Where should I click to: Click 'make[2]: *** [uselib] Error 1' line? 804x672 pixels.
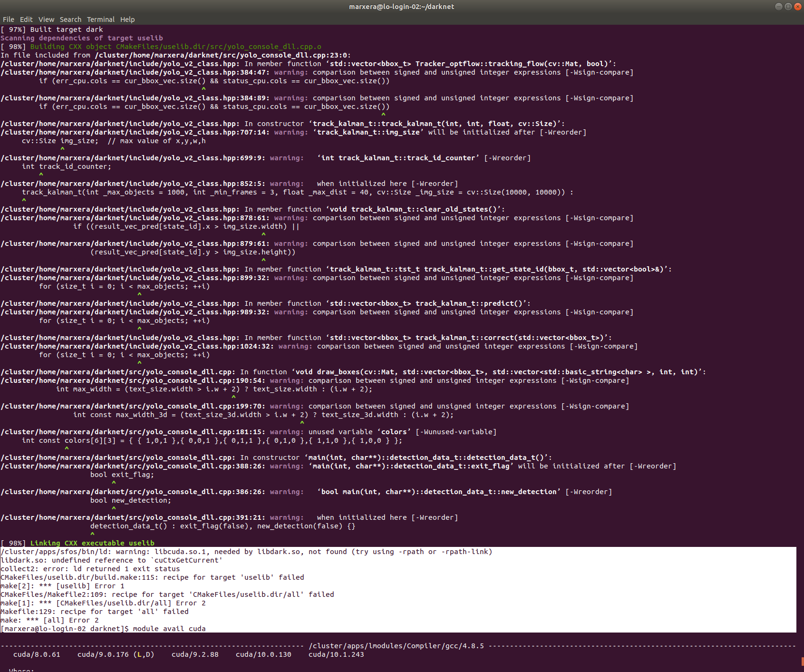(62, 586)
